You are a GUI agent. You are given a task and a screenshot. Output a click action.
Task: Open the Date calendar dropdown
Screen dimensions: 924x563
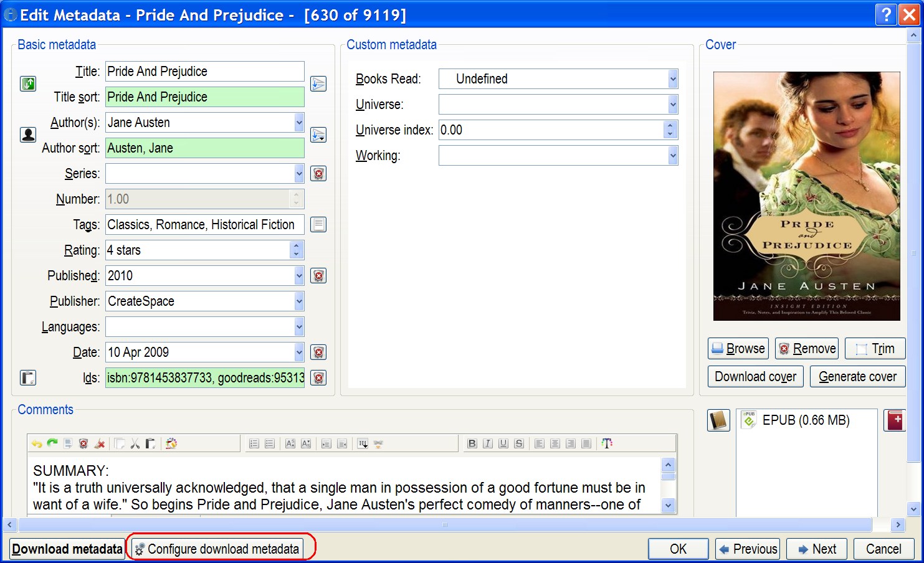tap(299, 352)
